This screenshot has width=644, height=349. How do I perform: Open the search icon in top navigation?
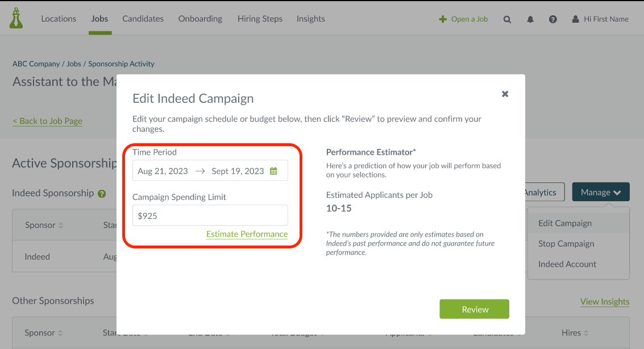coord(507,19)
